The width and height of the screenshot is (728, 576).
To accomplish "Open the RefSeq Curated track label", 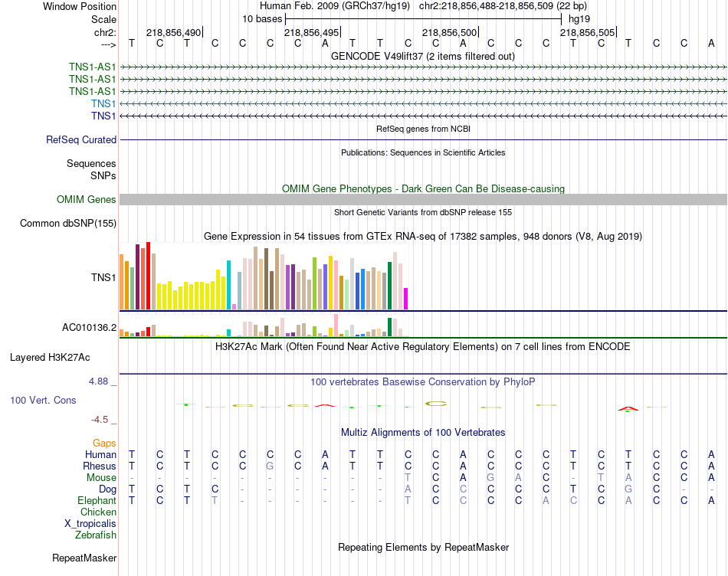I will pos(81,139).
